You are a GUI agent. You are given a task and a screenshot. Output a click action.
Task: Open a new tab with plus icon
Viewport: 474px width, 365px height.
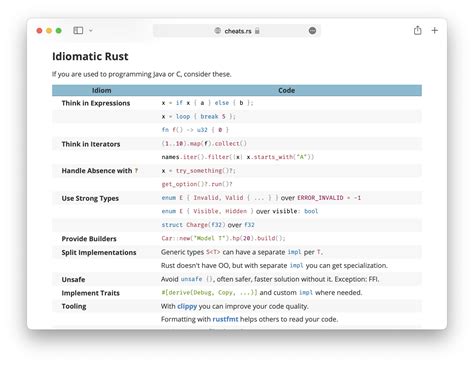[435, 30]
